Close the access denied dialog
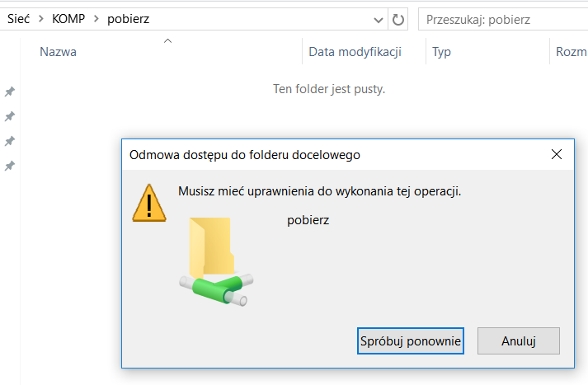Image resolution: width=588 pixels, height=385 pixels. [x=557, y=154]
